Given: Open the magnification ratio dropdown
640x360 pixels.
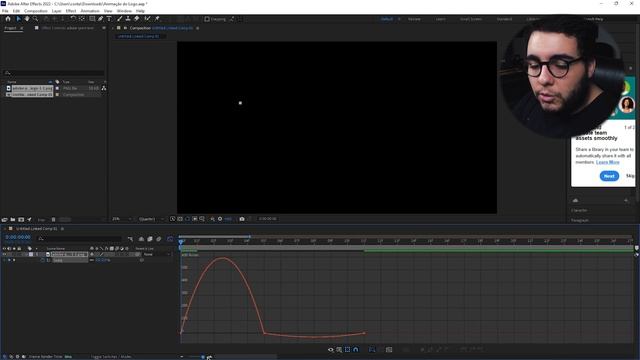Looking at the screenshot, I should coord(122,219).
